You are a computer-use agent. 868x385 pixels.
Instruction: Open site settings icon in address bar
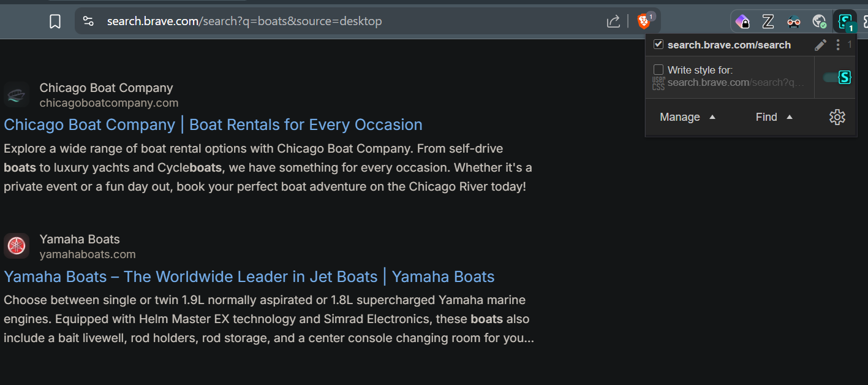pyautogui.click(x=89, y=21)
